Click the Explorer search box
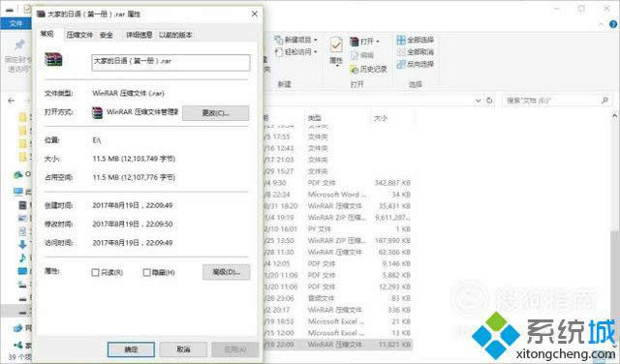The width and height of the screenshot is (620, 364). 557,101
